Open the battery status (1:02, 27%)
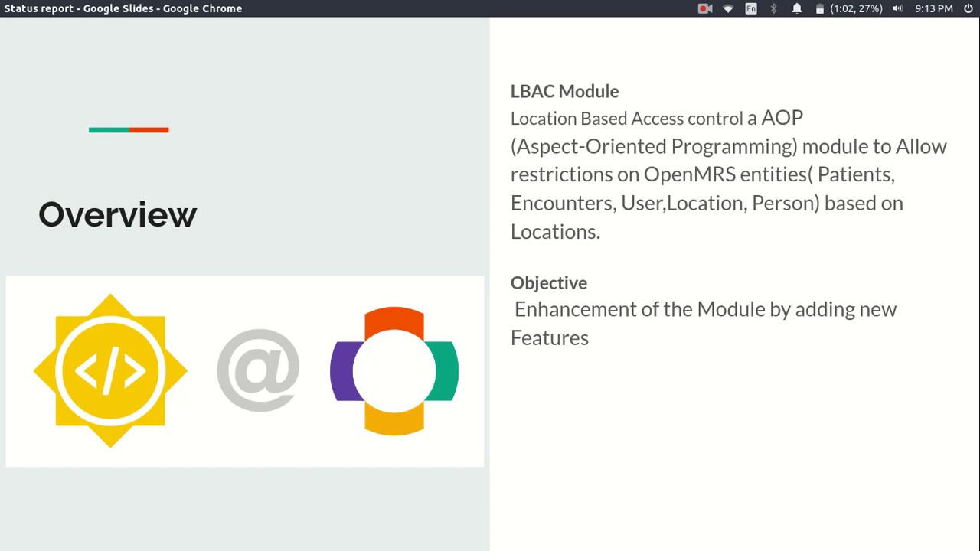Screen dimensions: 980x551 pyautogui.click(x=848, y=8)
